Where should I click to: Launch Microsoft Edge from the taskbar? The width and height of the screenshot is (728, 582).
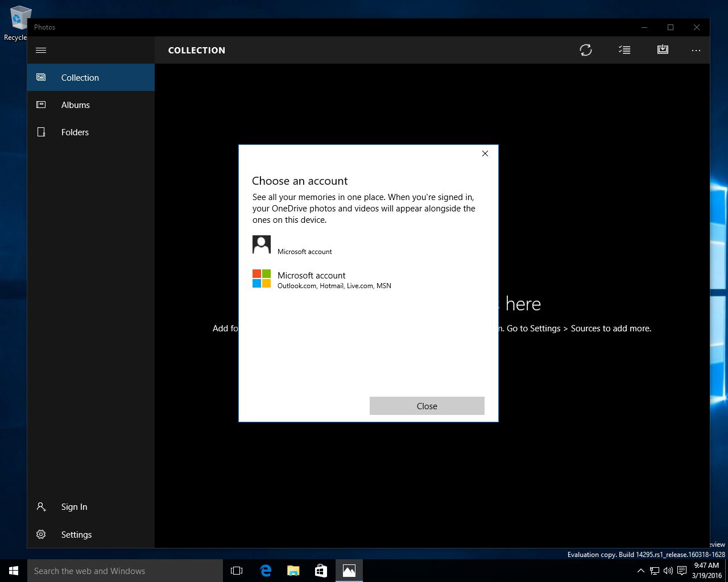[x=266, y=571]
